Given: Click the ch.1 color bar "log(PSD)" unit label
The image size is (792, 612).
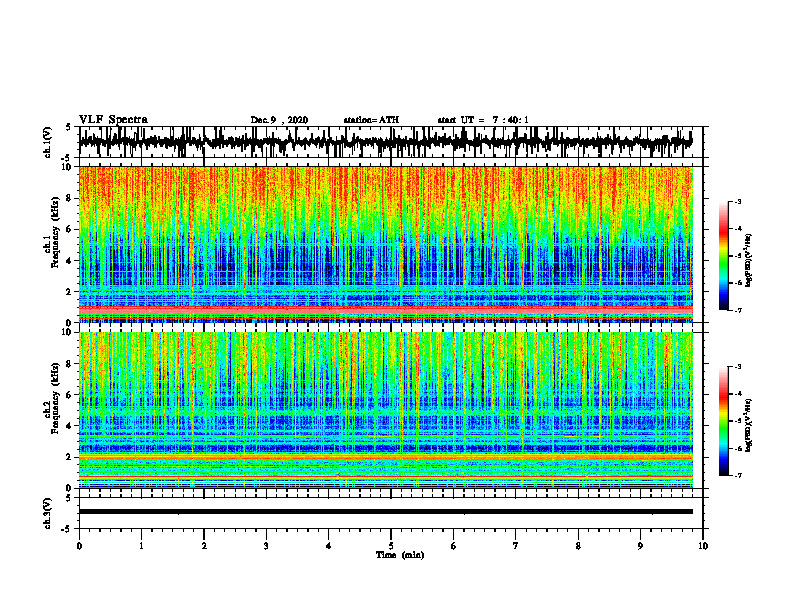Looking at the screenshot, I should (750, 261).
